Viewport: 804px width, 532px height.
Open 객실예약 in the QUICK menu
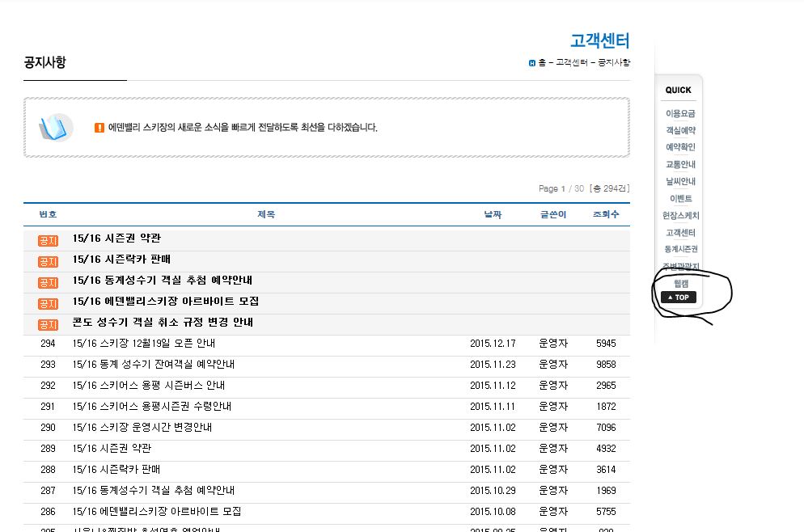pyautogui.click(x=680, y=130)
